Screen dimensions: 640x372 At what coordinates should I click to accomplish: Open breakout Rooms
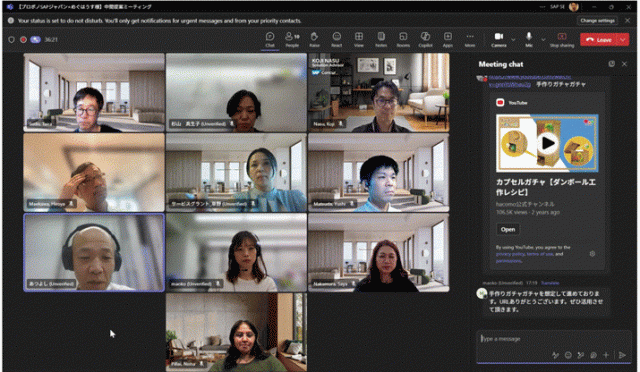(x=403, y=40)
